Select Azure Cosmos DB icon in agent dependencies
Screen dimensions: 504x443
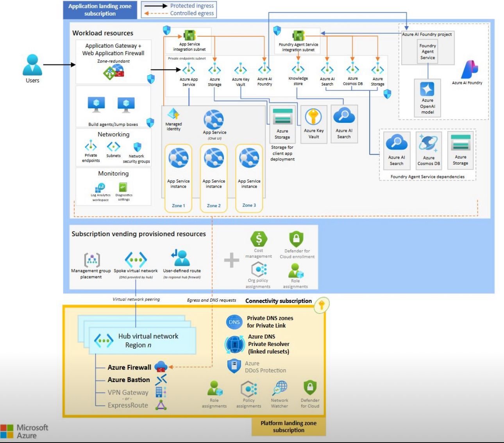[x=429, y=143]
